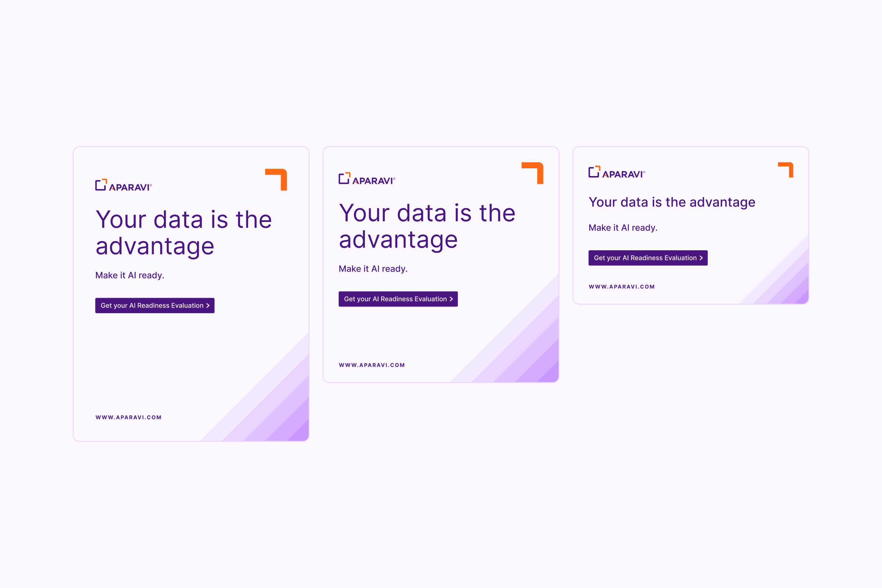Click the chevron arrow on left card button
The width and height of the screenshot is (882, 588).
pos(208,306)
